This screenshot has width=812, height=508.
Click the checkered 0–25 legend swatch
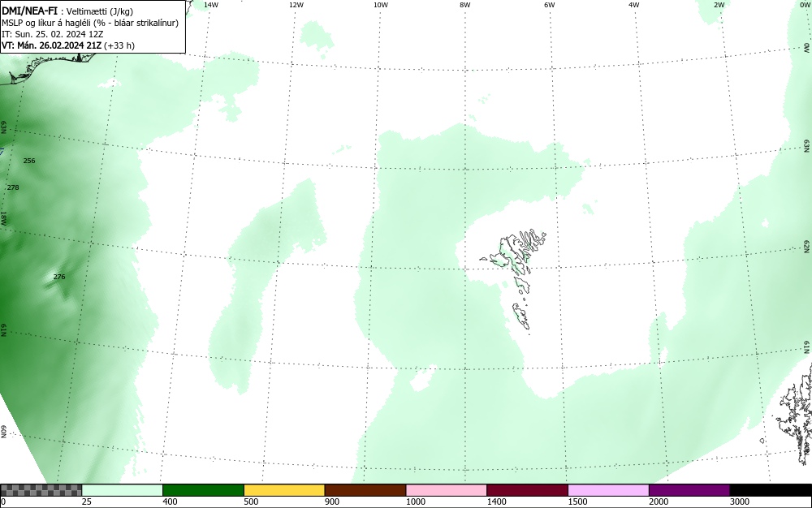point(41,490)
